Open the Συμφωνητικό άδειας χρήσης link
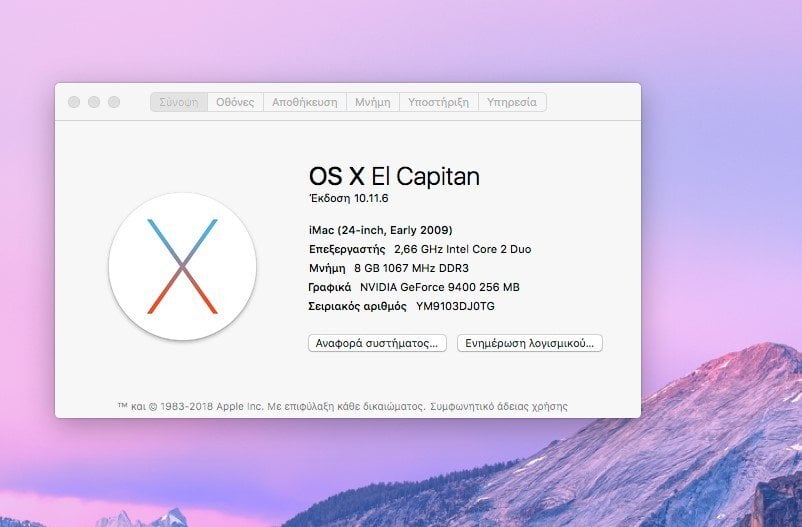 click(499, 406)
